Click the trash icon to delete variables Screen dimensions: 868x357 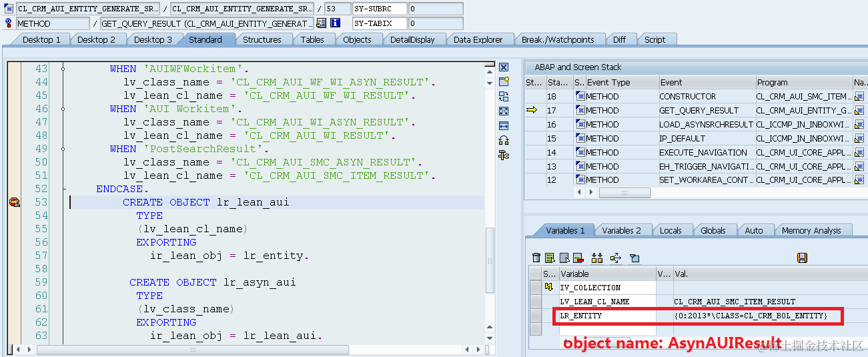536,258
